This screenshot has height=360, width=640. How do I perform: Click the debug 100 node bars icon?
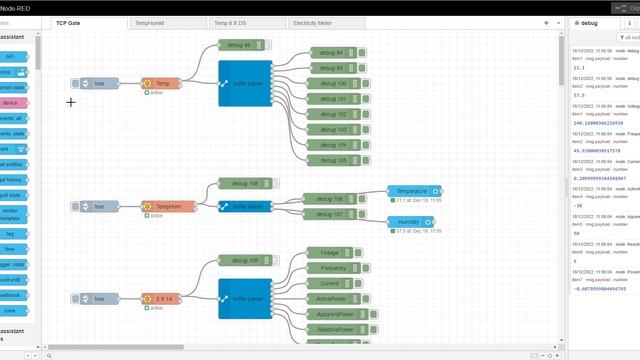tap(355, 84)
